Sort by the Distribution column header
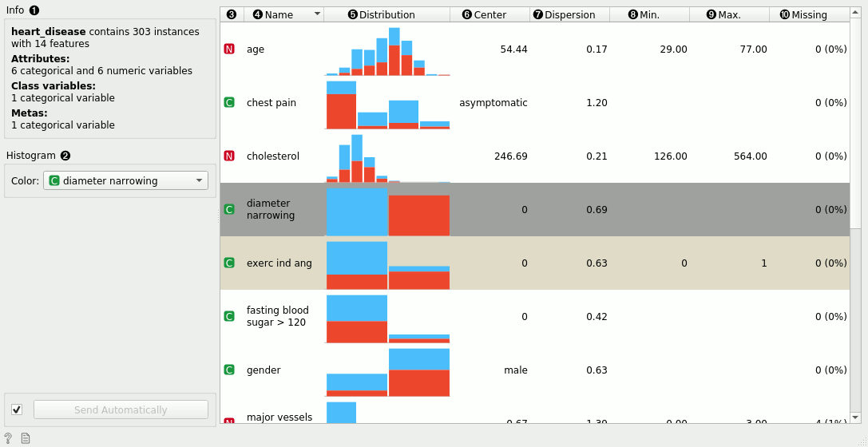The height and width of the screenshot is (447, 868). 386,15
